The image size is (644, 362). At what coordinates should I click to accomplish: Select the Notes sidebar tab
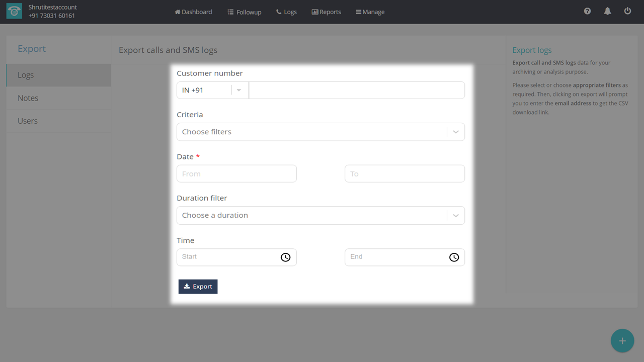28,98
